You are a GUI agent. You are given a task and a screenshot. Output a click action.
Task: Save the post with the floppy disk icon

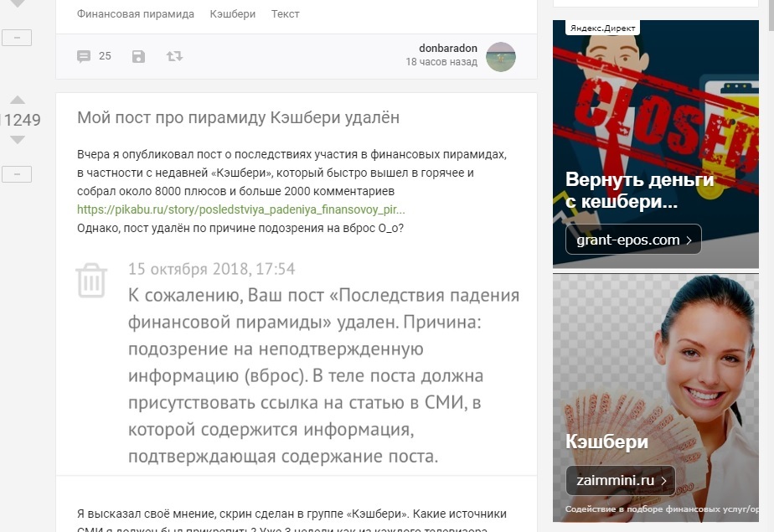click(x=138, y=56)
